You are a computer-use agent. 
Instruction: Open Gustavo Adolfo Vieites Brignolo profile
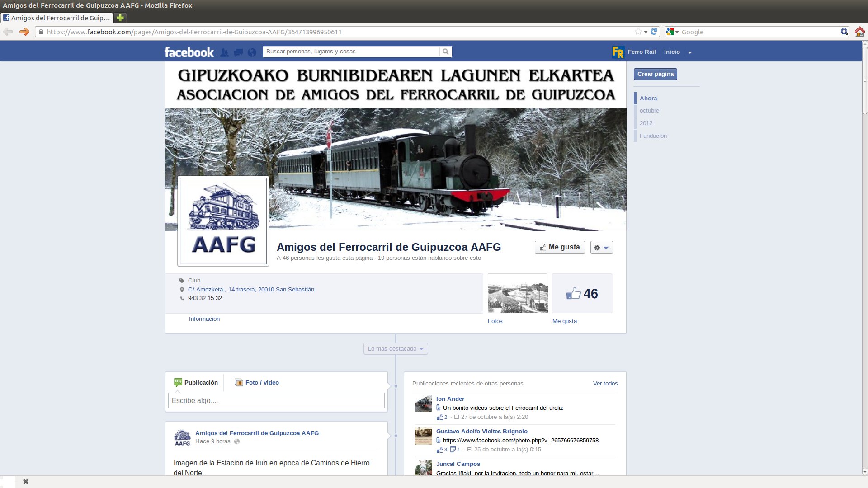point(482,432)
